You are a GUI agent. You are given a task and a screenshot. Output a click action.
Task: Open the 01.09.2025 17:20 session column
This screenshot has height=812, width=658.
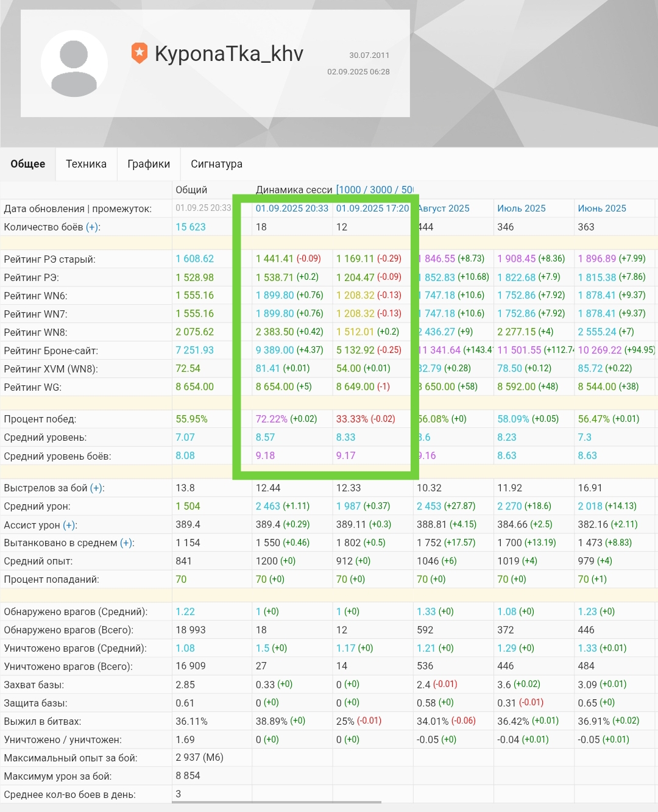tap(372, 208)
